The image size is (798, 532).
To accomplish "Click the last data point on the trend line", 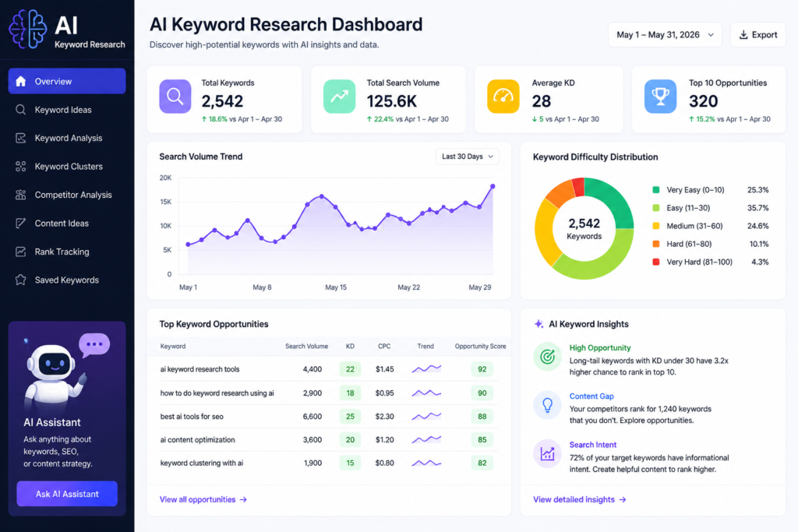I will (x=493, y=187).
